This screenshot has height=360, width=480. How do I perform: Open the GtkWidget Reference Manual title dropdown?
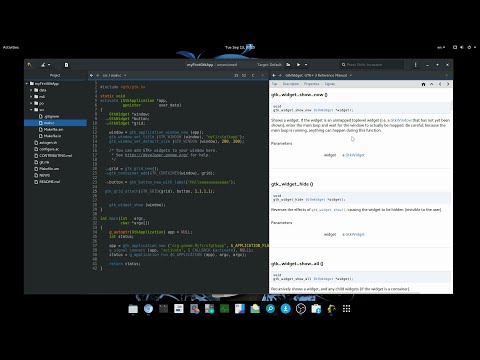[318, 75]
